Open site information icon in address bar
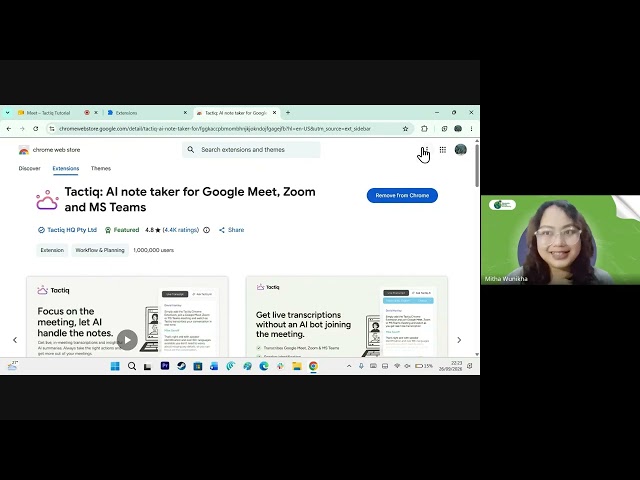This screenshot has height=480, width=640. point(51,129)
